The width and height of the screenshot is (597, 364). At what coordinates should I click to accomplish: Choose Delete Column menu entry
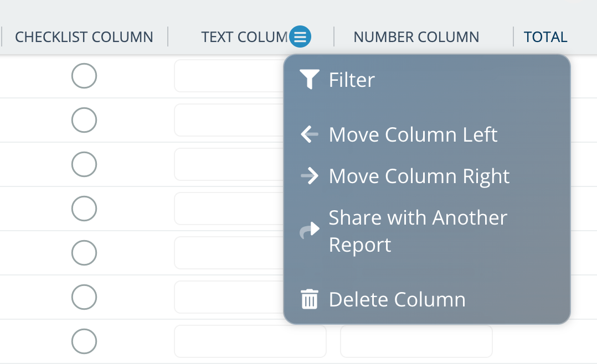point(397,299)
